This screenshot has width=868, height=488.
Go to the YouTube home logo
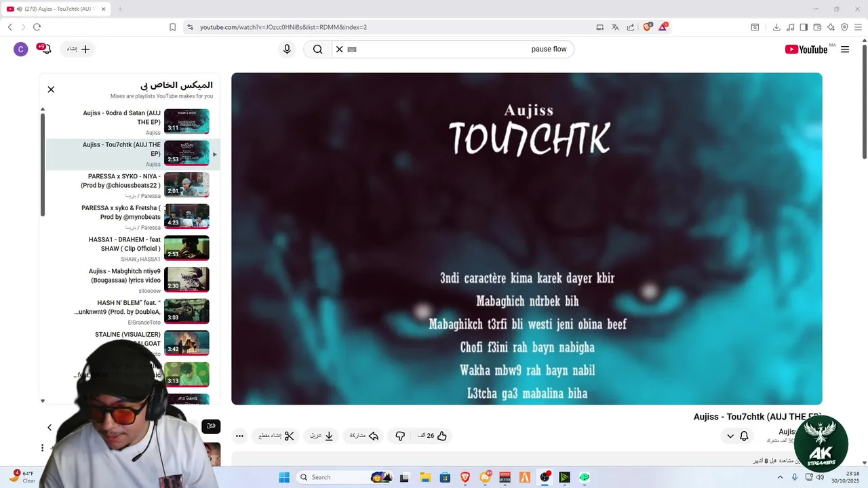[x=806, y=49]
